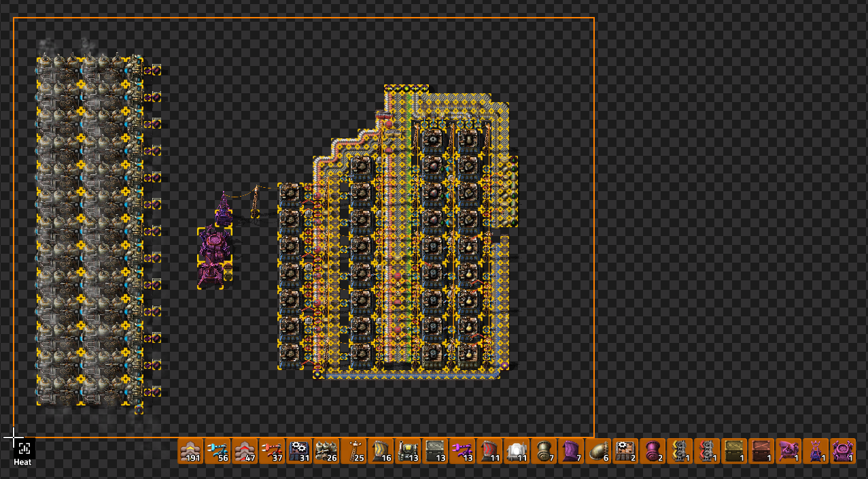Image resolution: width=868 pixels, height=479 pixels.
Task: Select the yellow-striped machine item with count 13
Action: pyautogui.click(x=408, y=451)
